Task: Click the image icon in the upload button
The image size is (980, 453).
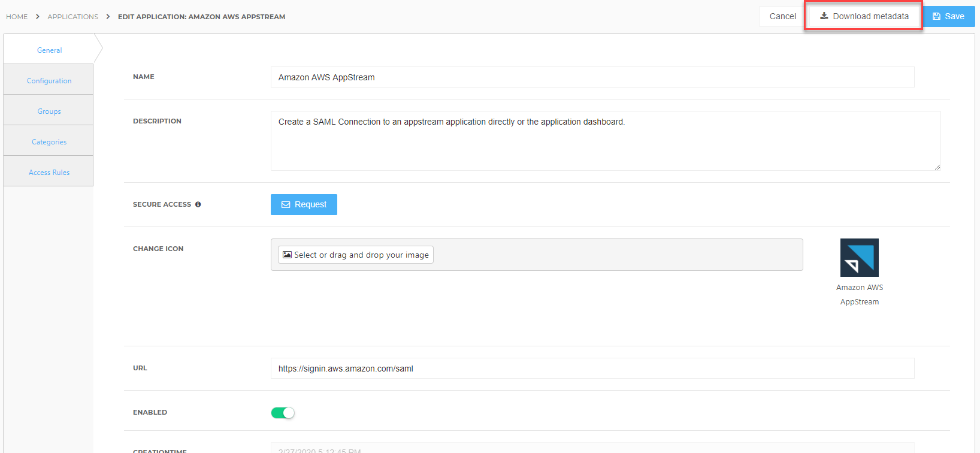Action: click(x=288, y=255)
